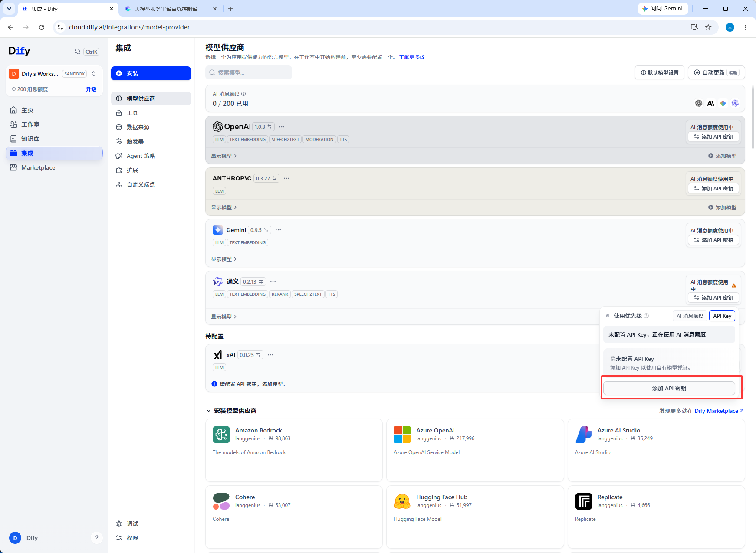Click the 主页 home icon in sidebar
This screenshot has width=756, height=553.
coord(13,110)
